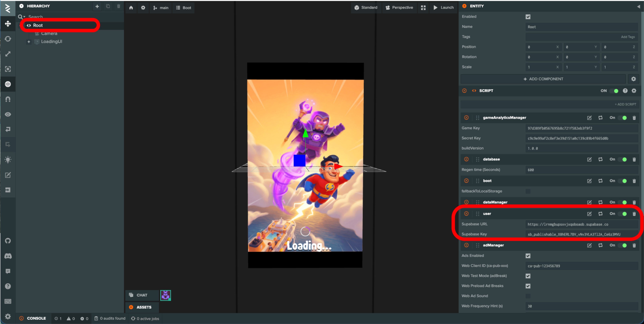Toggle the Entity Enabled checkbox
Image resolution: width=644 pixels, height=324 pixels.
click(x=528, y=17)
